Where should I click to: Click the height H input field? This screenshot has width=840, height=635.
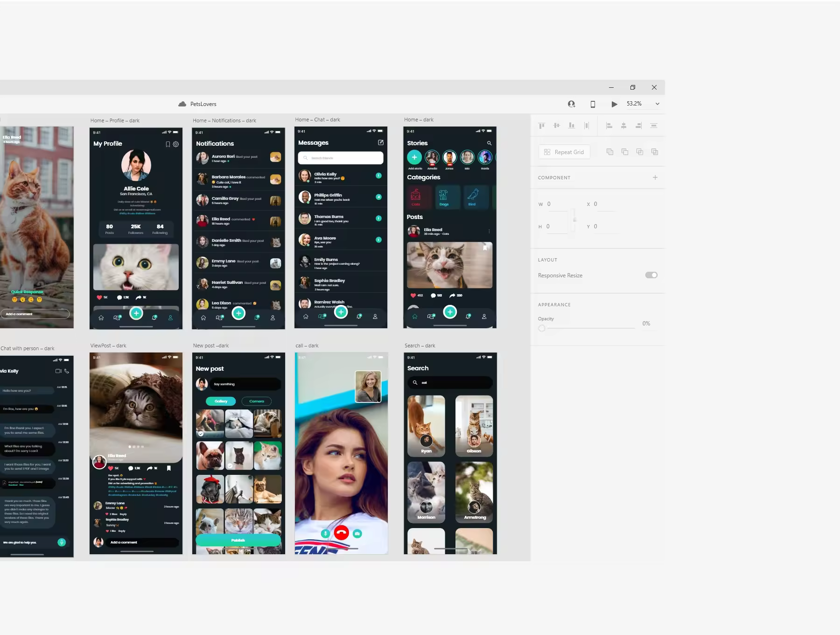pyautogui.click(x=557, y=226)
